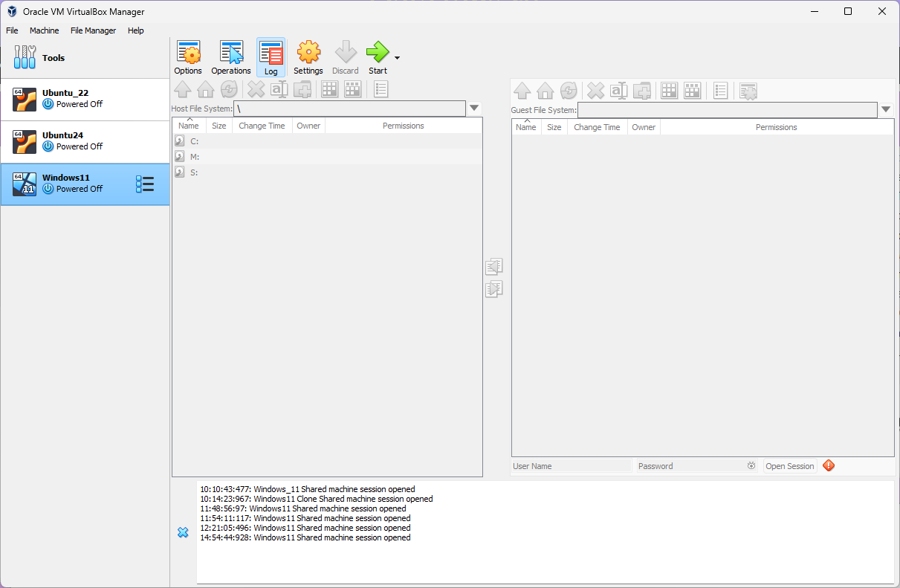Screen dimensions: 900x588
Task: Expand the Guest File System path dropdown
Action: 886,109
